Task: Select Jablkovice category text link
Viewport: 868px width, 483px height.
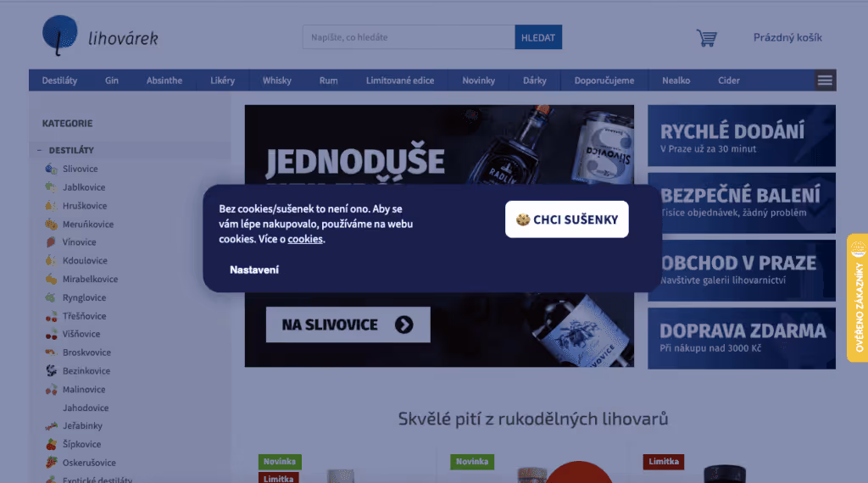Action: tap(84, 187)
